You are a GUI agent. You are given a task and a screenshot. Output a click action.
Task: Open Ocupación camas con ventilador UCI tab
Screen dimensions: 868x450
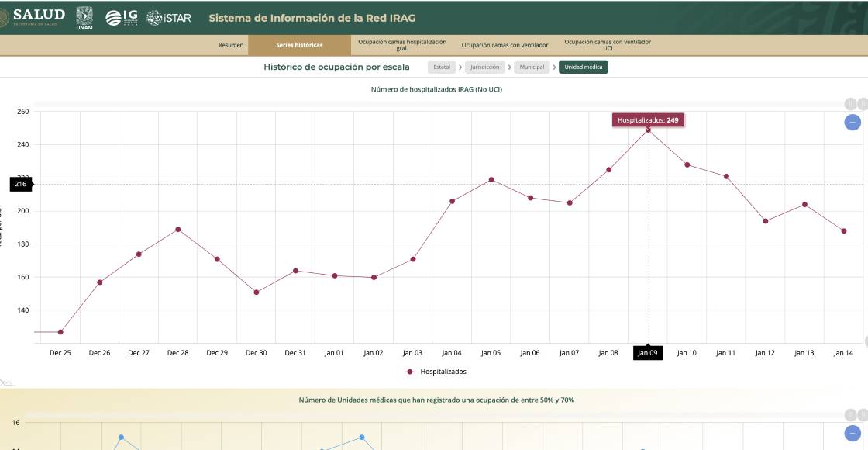pyautogui.click(x=607, y=45)
